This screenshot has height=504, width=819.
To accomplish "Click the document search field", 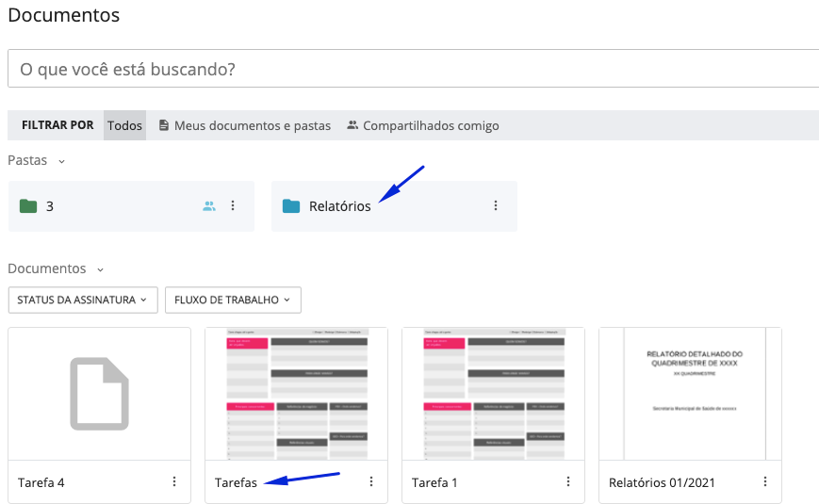I will 413,69.
